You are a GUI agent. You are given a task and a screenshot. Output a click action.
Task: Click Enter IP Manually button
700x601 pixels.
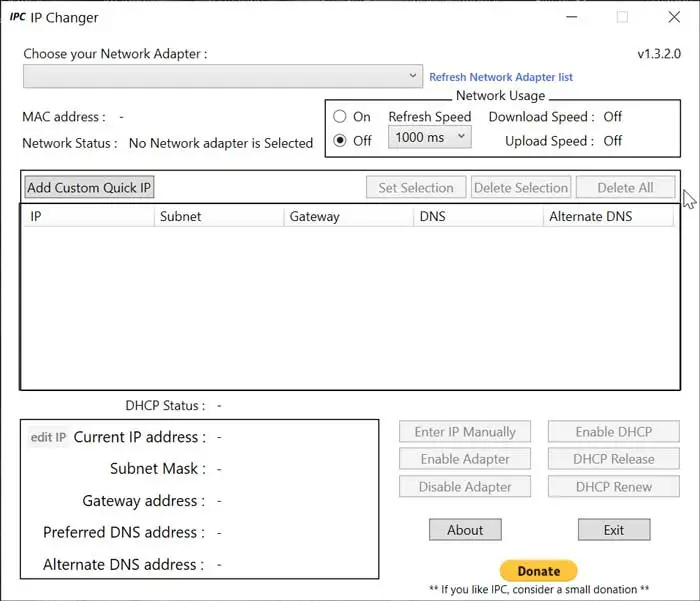(x=465, y=432)
